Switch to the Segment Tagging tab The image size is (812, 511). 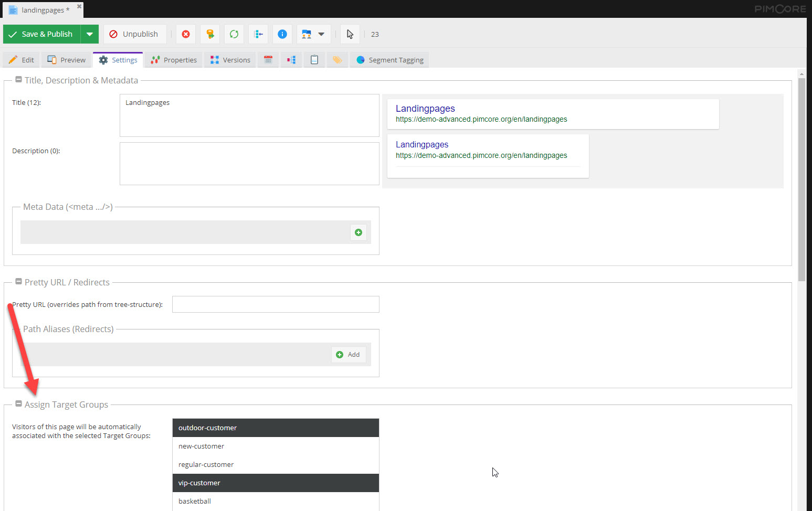pos(390,60)
